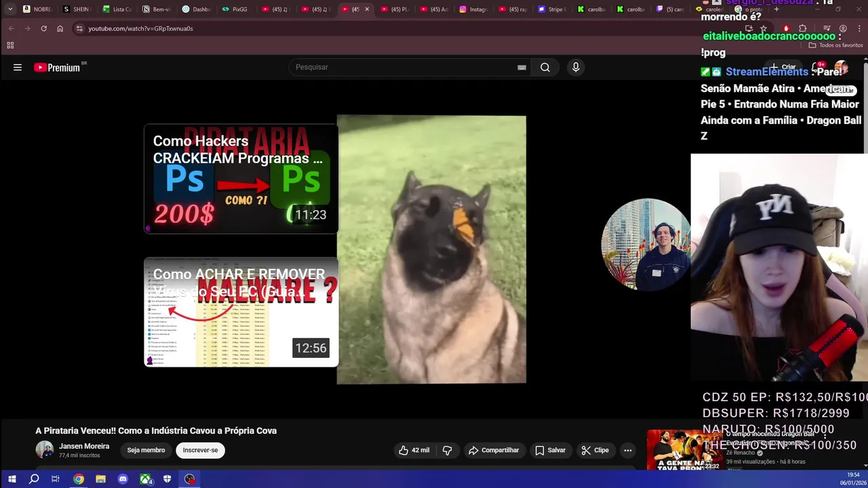Start voice search with microphone icon
Image resolution: width=868 pixels, height=488 pixels.
click(576, 67)
